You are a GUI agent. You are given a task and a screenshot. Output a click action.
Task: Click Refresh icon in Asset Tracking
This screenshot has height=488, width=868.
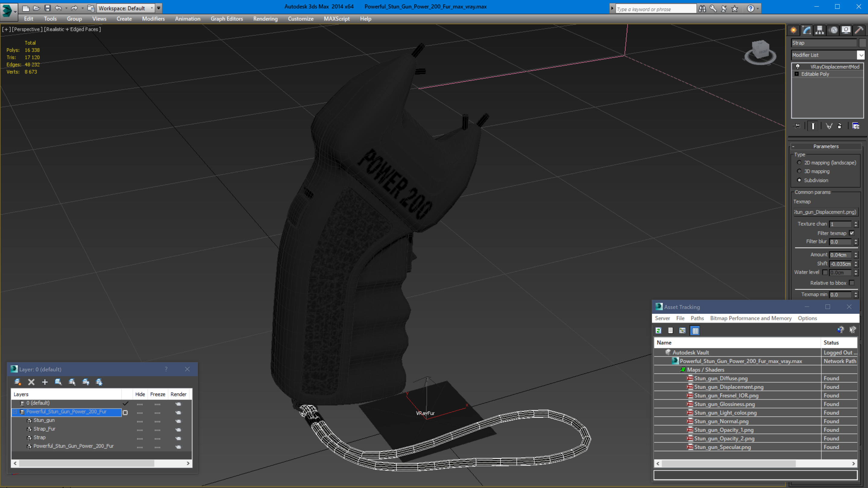click(659, 330)
